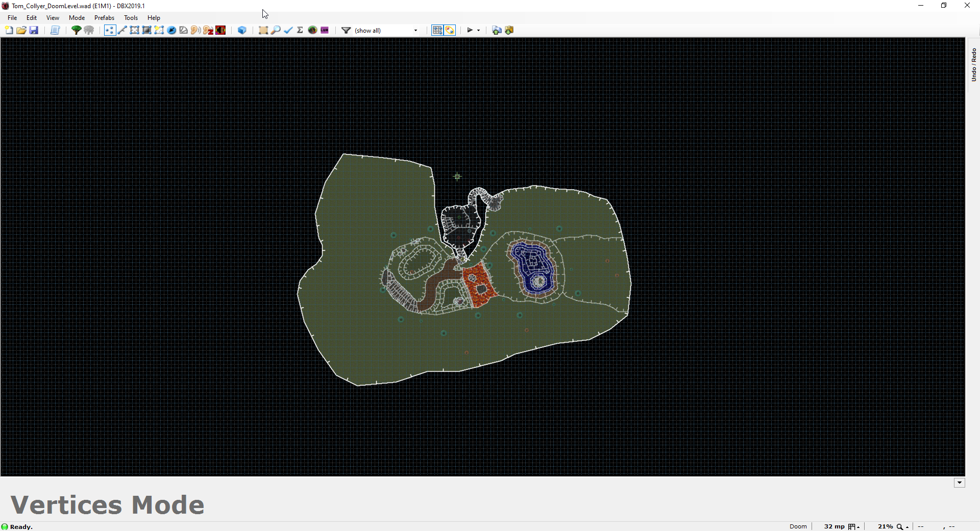Viewport: 980px width, 531px height.
Task: Toggle the merge geometry button
Action: [450, 30]
